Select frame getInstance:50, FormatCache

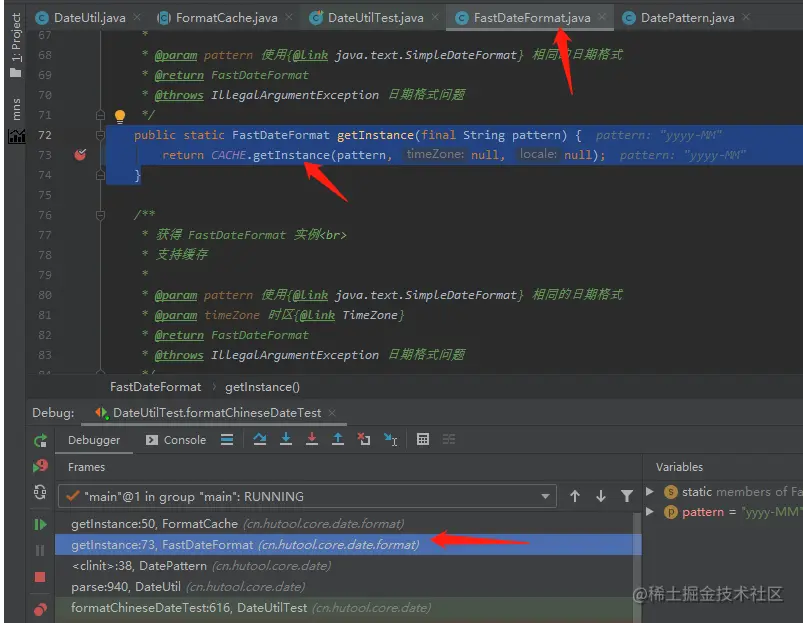[x=344, y=524]
